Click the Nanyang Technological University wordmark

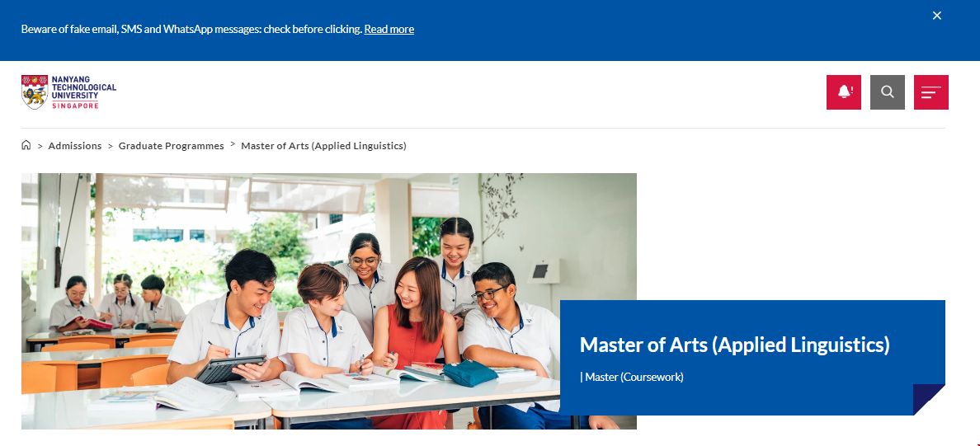pyautogui.click(x=83, y=87)
